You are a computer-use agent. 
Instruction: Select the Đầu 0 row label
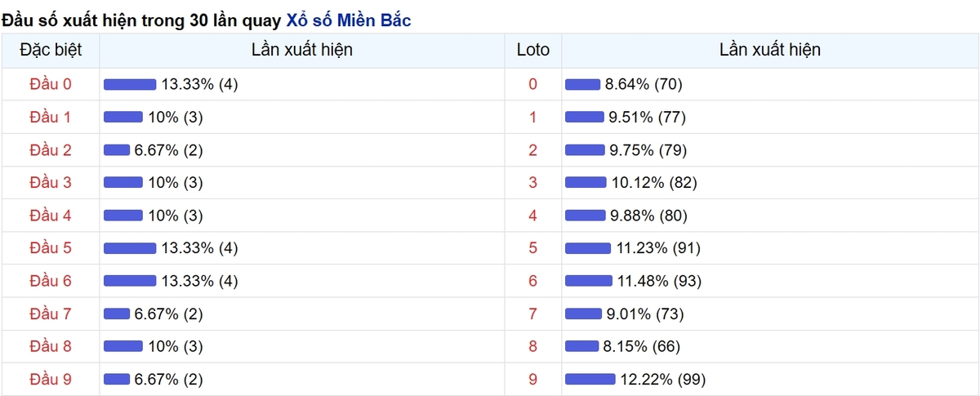coord(50,84)
